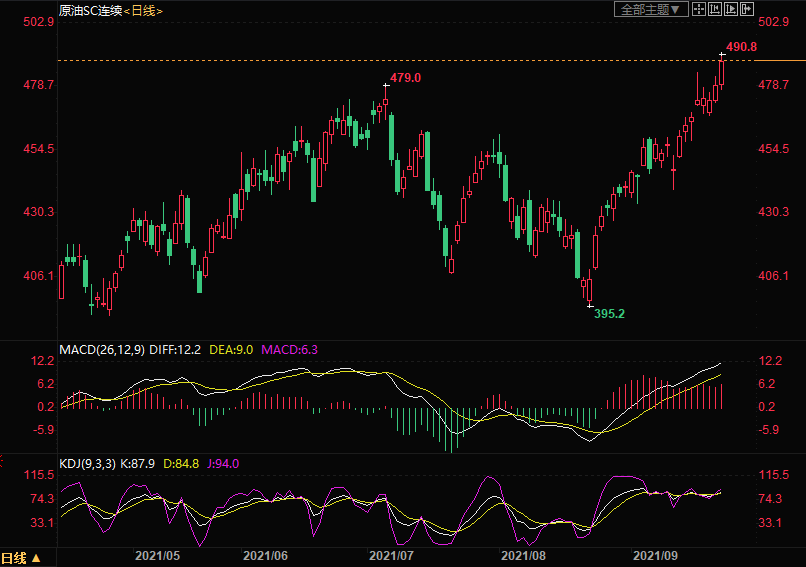Click the 2021/05 date on time axis
806x567 pixels.
pyautogui.click(x=157, y=554)
